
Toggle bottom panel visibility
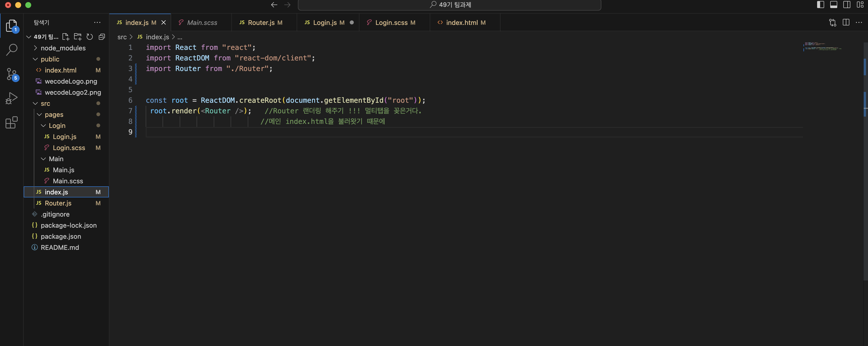click(x=834, y=5)
